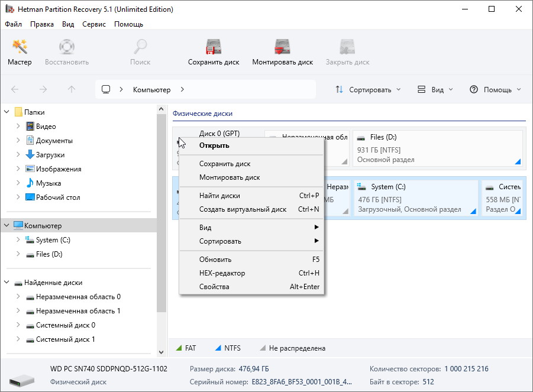Click the Монтировать диск toolbar icon

coord(283,47)
